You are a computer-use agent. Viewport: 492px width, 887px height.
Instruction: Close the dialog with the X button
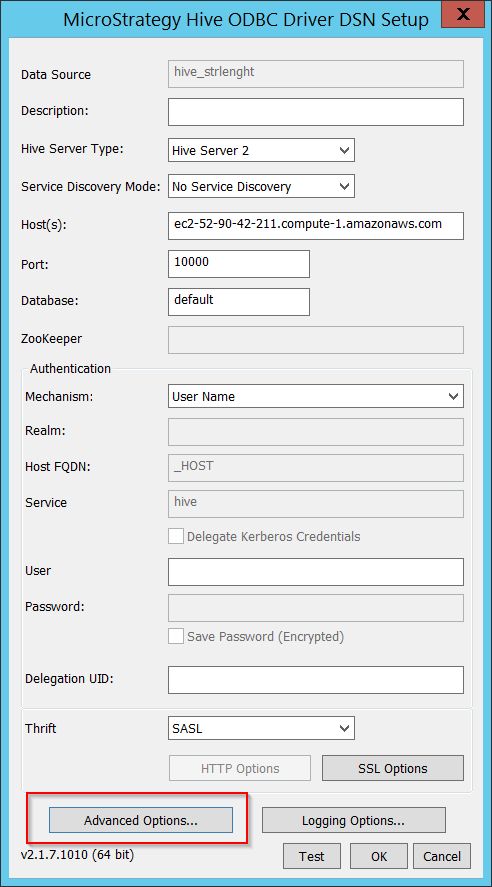pyautogui.click(x=463, y=14)
